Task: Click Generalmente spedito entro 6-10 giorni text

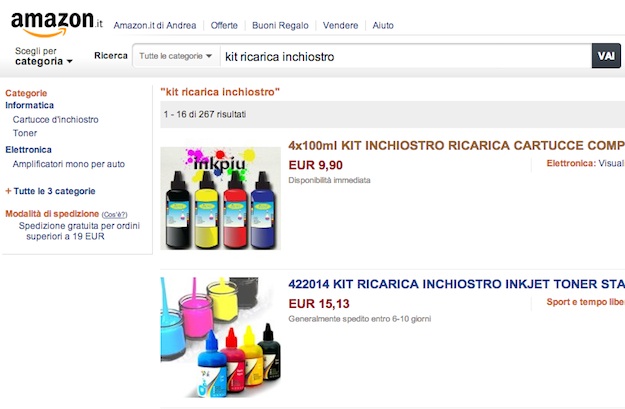Action: tap(360, 319)
